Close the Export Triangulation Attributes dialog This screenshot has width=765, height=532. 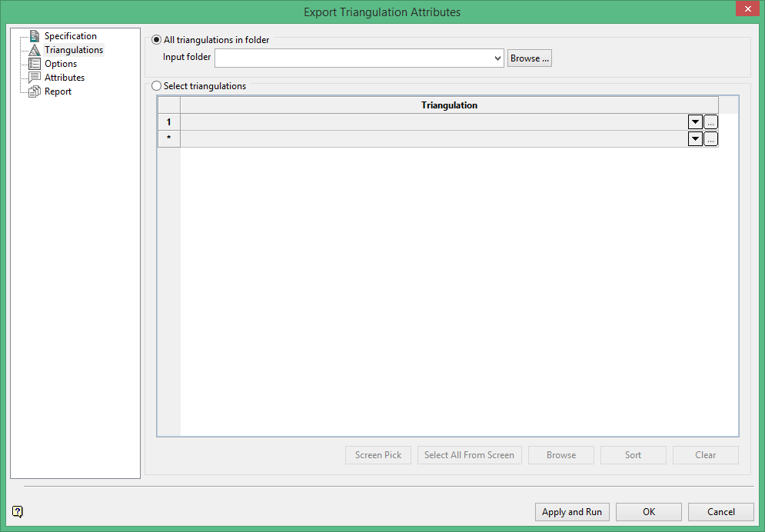748,8
